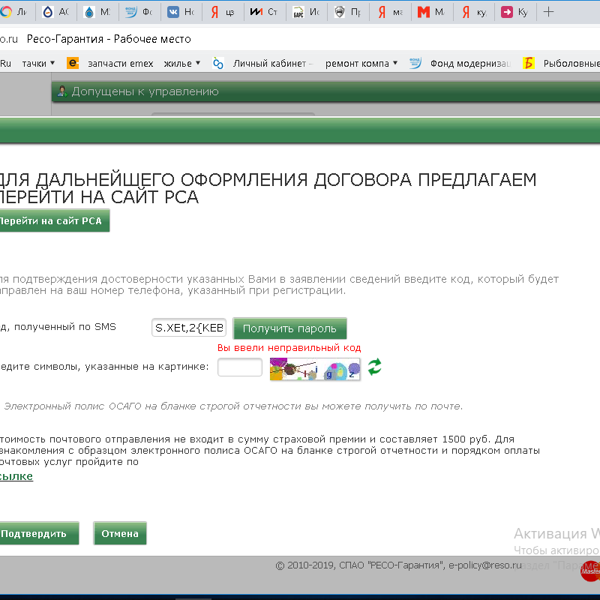
Task: Open the Фонд модернизации bookmark text
Action: tap(470, 63)
